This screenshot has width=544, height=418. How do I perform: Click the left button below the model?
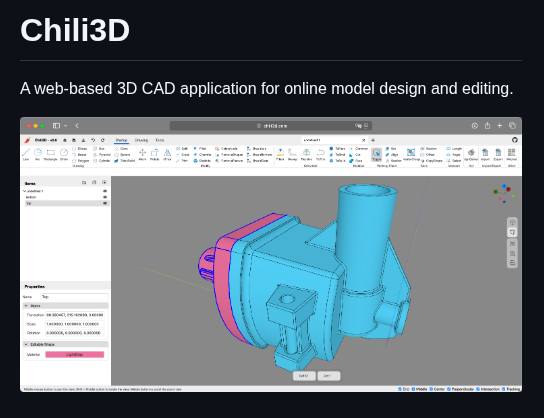click(304, 376)
